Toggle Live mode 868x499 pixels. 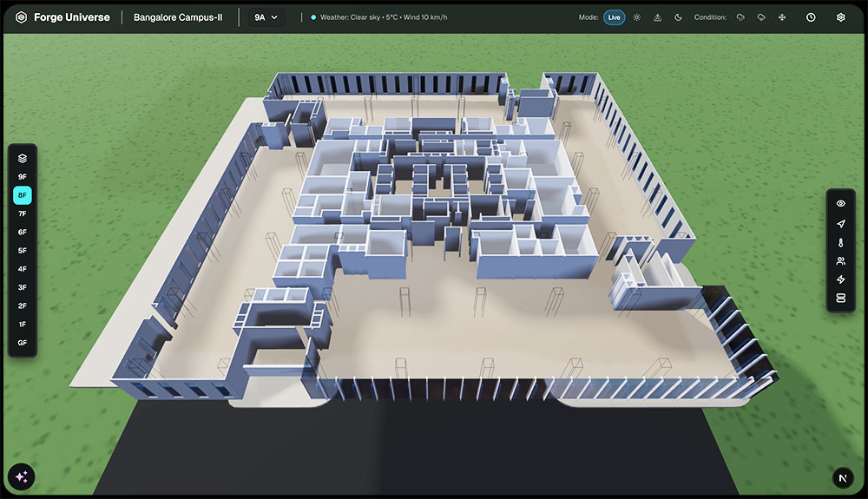614,17
